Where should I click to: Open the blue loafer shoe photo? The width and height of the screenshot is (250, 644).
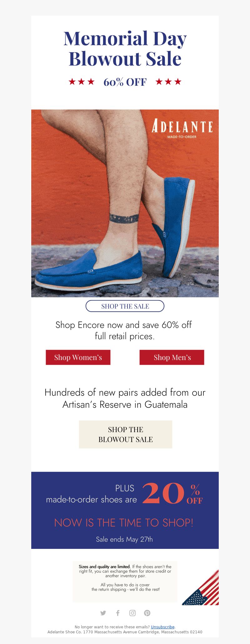[x=125, y=203]
